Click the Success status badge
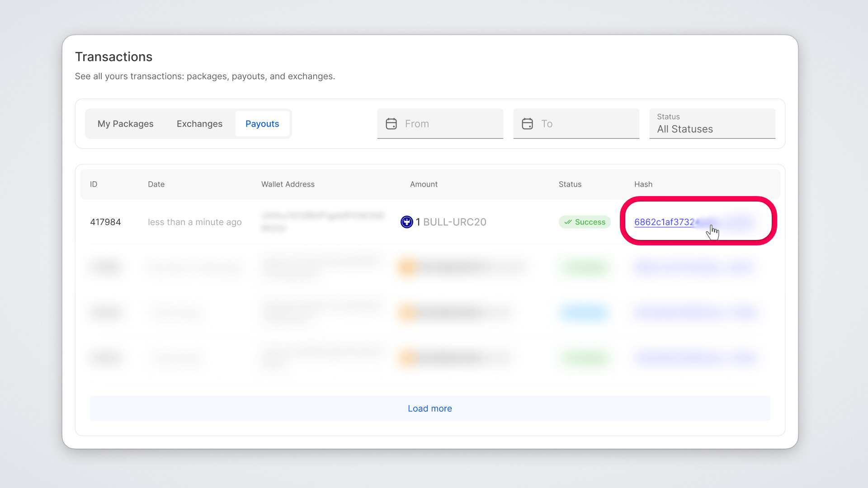The height and width of the screenshot is (488, 868). coord(585,222)
